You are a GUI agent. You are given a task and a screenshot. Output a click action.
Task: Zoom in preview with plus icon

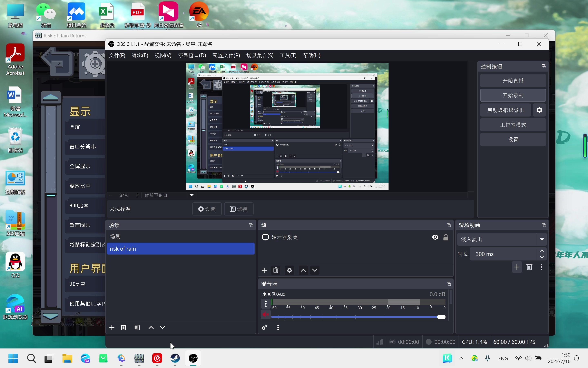(137, 195)
